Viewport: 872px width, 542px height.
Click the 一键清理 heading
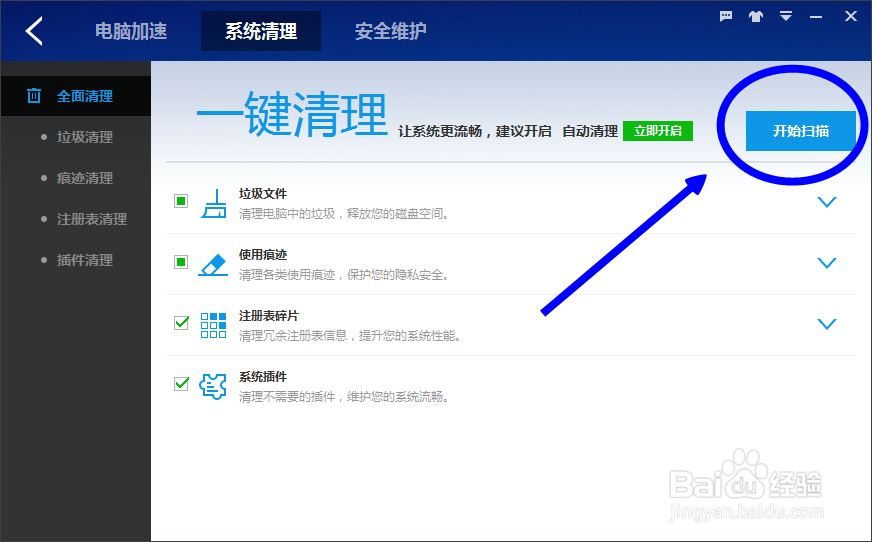click(292, 114)
